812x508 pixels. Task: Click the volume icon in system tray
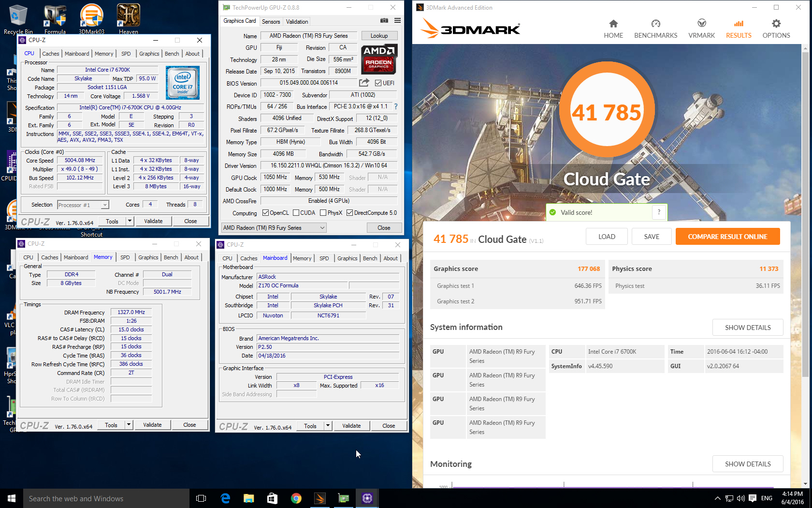click(x=740, y=498)
